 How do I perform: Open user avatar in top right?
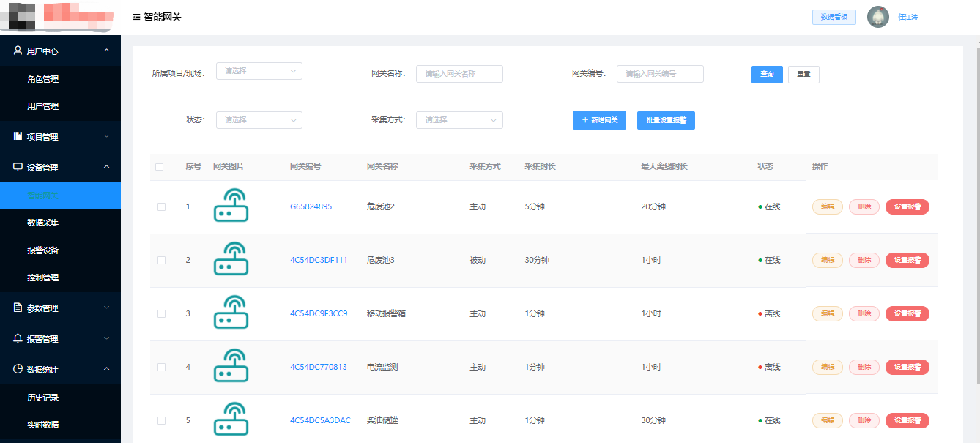point(877,17)
